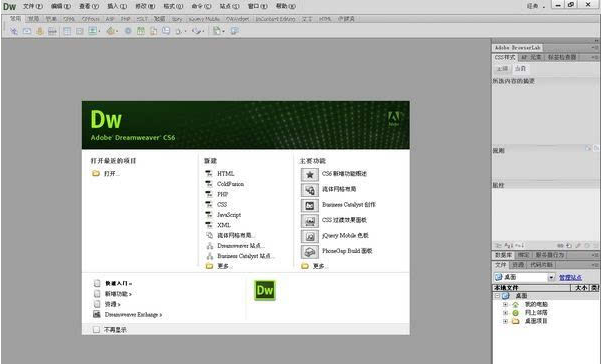The height and width of the screenshot is (364, 601).
Task: Click the Date calendar icon in Insert toolbar
Action: click(141, 31)
